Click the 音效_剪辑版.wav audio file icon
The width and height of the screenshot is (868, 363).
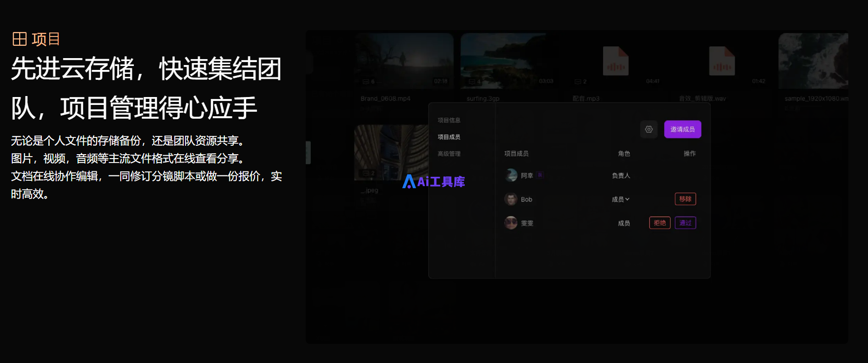pyautogui.click(x=722, y=61)
